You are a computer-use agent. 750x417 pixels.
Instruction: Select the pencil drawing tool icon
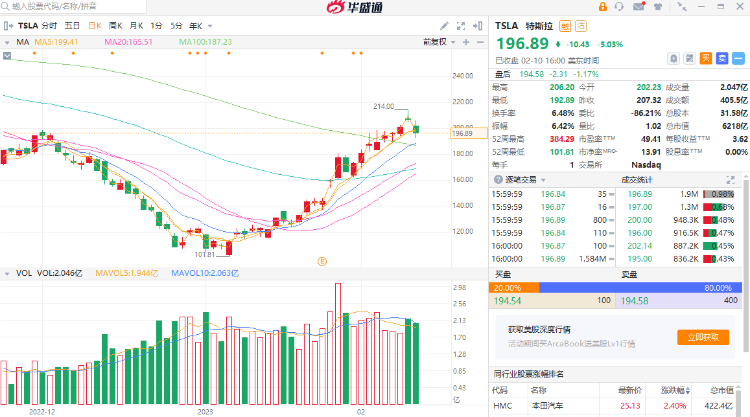pos(444,26)
